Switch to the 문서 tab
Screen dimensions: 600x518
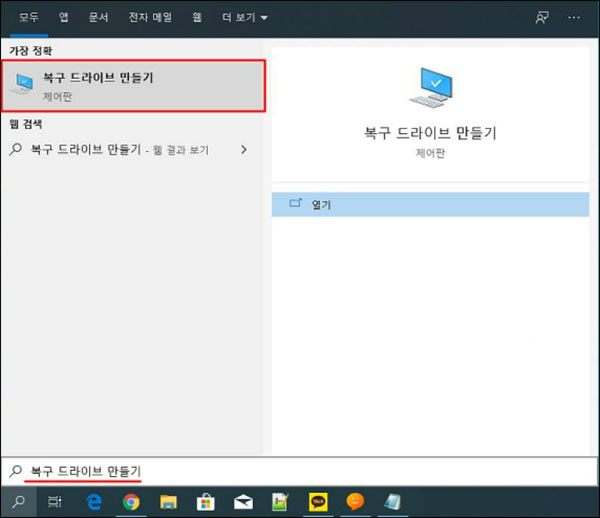tap(98, 17)
